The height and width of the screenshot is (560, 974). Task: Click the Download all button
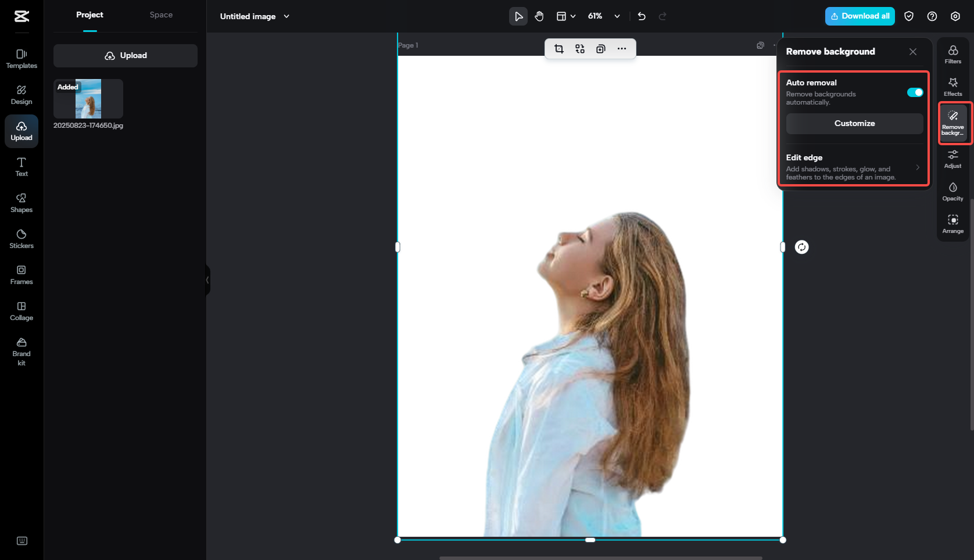[860, 16]
